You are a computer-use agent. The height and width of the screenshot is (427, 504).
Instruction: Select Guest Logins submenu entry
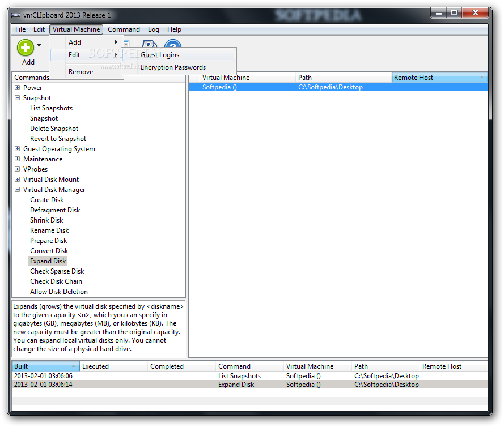click(179, 55)
